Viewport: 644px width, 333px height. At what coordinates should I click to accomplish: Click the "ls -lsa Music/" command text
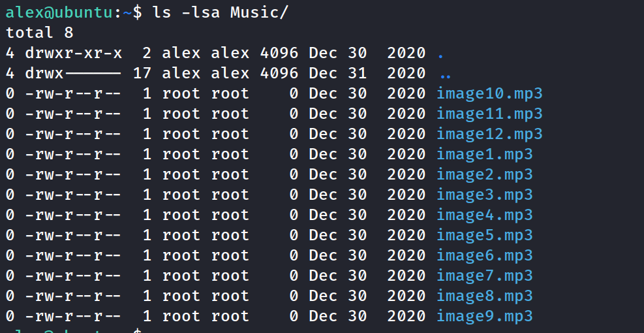(x=220, y=12)
